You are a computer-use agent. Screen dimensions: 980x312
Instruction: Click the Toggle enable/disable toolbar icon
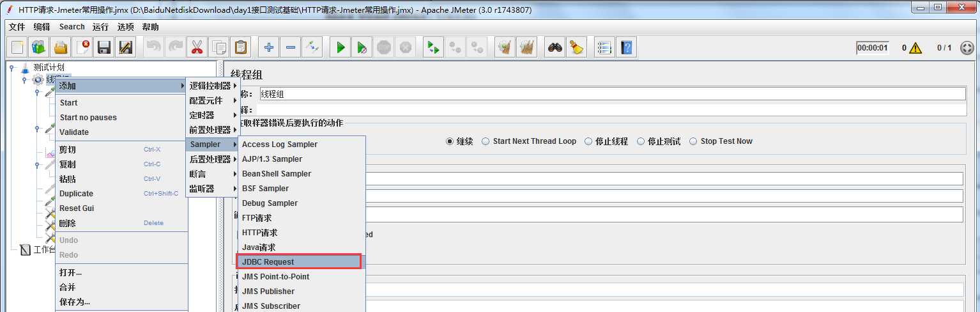pos(312,47)
